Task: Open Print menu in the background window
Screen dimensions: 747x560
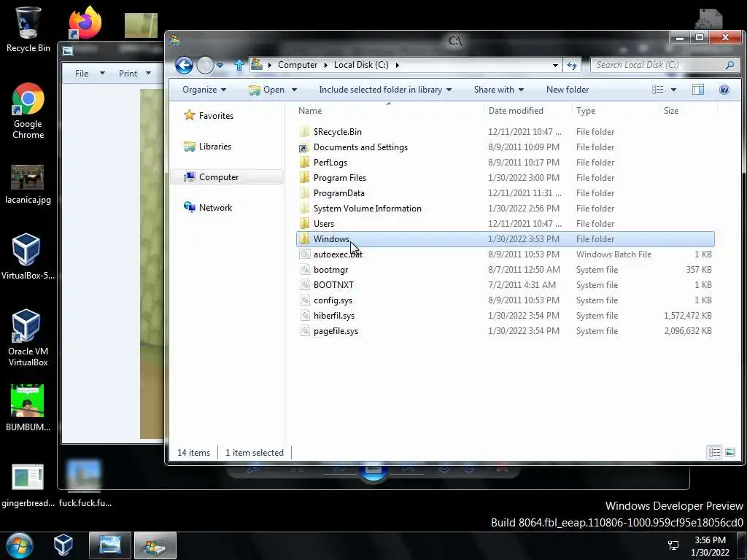Action: tap(135, 74)
